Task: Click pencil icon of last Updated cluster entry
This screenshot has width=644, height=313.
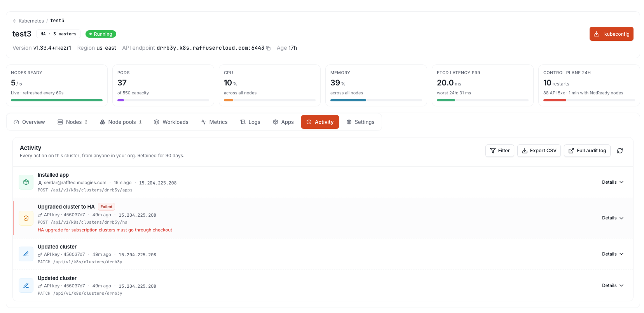Action: [26, 285]
